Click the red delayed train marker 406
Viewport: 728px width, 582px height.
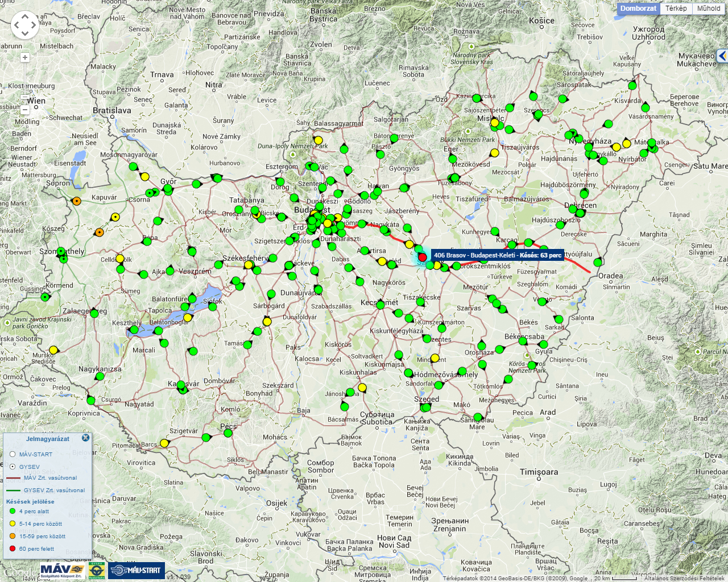click(x=422, y=257)
